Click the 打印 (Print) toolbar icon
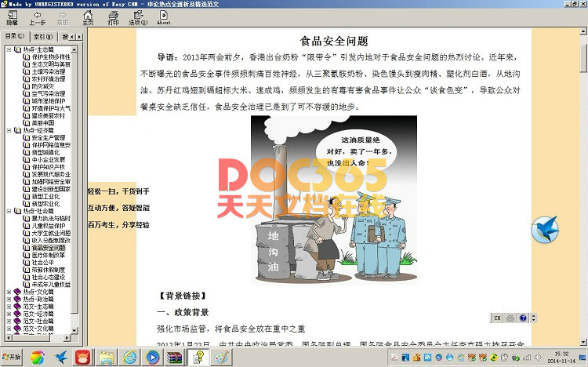The image size is (588, 367). (113, 17)
